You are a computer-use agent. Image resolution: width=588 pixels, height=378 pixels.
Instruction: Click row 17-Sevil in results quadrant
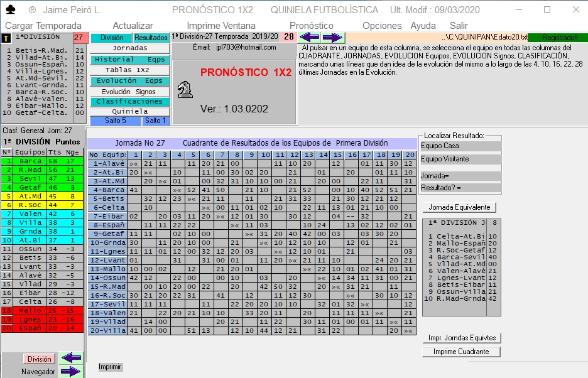pos(107,304)
